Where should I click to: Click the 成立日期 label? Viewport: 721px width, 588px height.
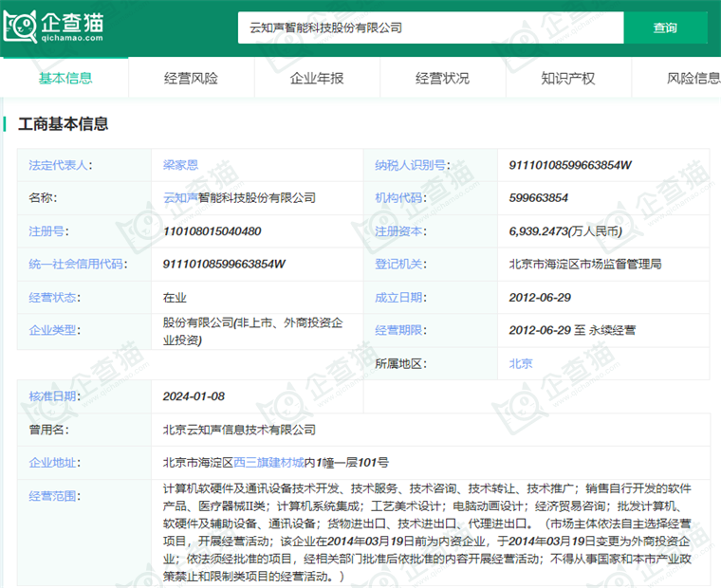pyautogui.click(x=400, y=298)
